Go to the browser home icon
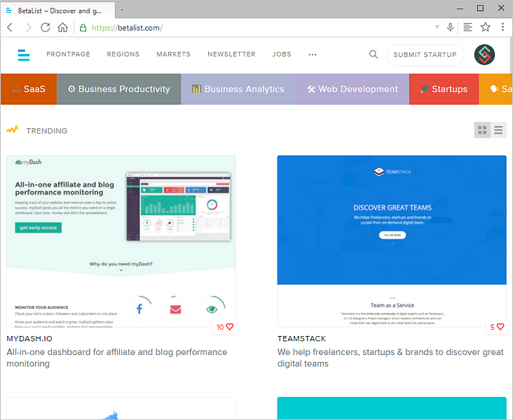 63,27
